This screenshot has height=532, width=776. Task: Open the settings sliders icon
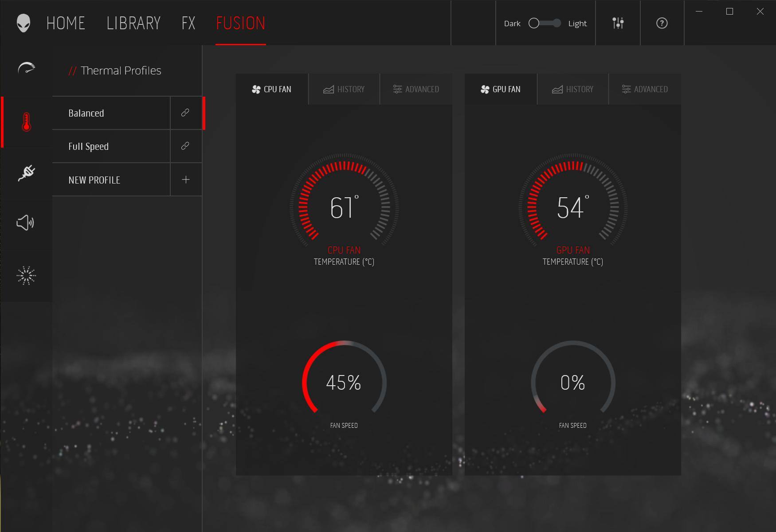click(x=618, y=23)
